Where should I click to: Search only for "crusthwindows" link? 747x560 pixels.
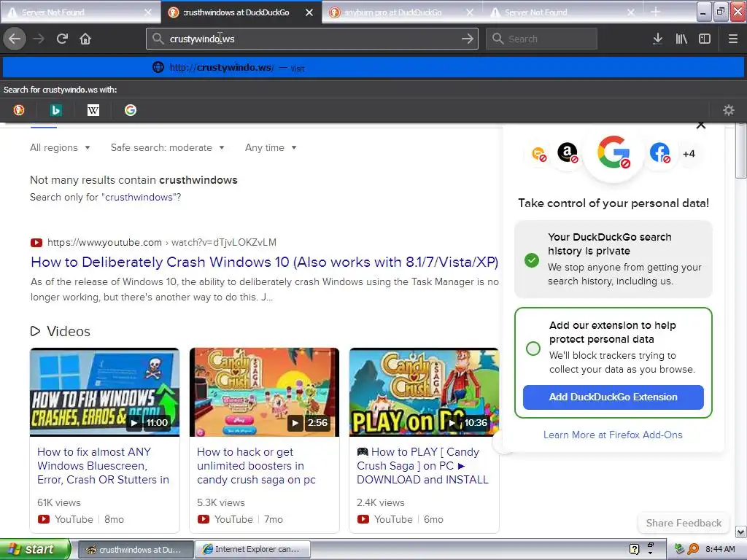click(139, 197)
